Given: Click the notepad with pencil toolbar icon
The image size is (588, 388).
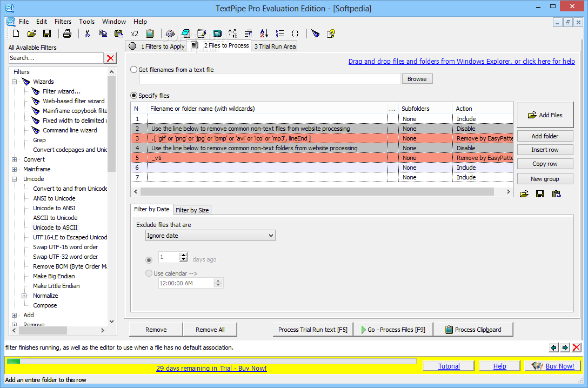Looking at the screenshot, I should [202, 34].
